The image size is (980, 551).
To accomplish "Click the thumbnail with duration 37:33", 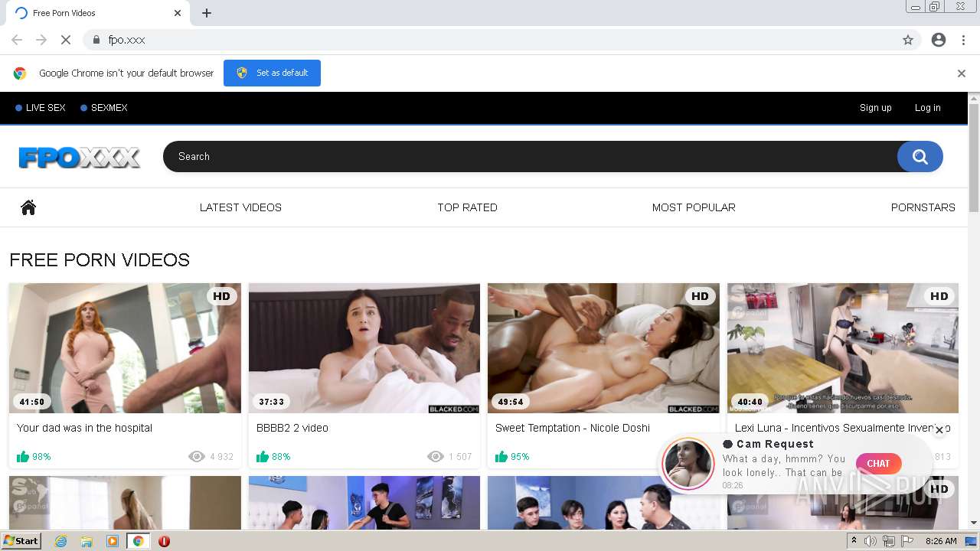I will 364,348.
